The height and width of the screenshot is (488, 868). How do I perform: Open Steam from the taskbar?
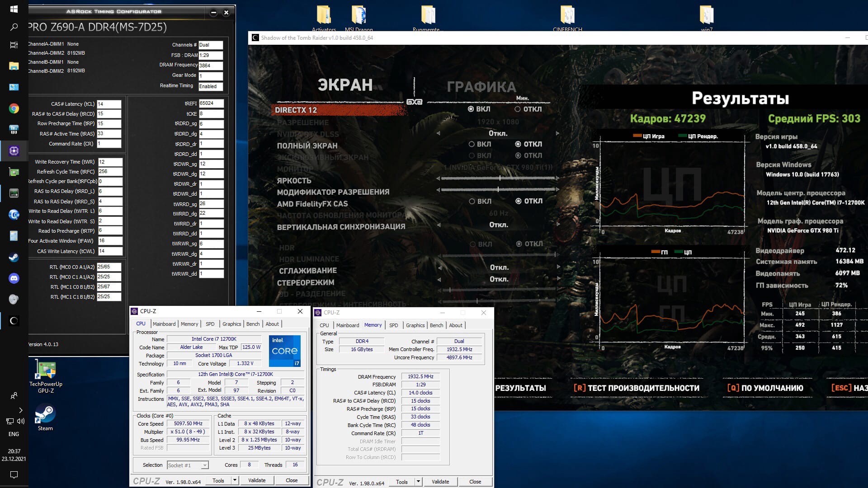pos(14,258)
